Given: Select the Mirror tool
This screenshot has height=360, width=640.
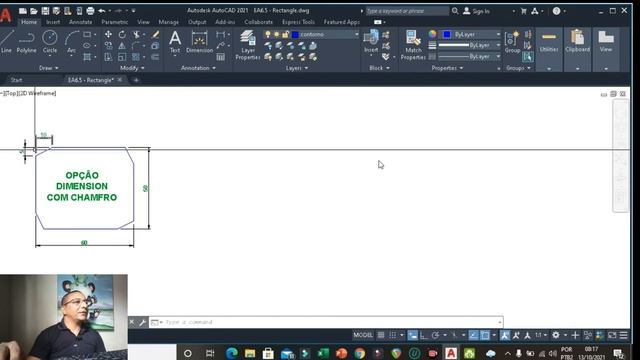Looking at the screenshot, I should point(122,45).
